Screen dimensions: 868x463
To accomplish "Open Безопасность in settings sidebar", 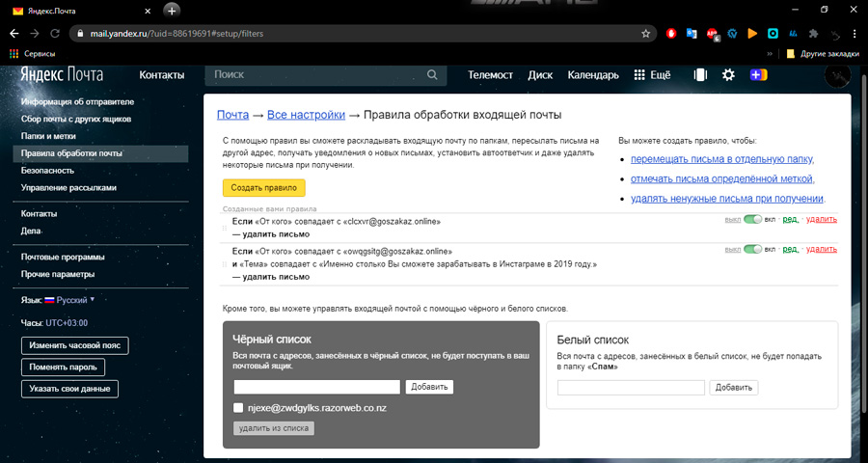I will (x=47, y=170).
